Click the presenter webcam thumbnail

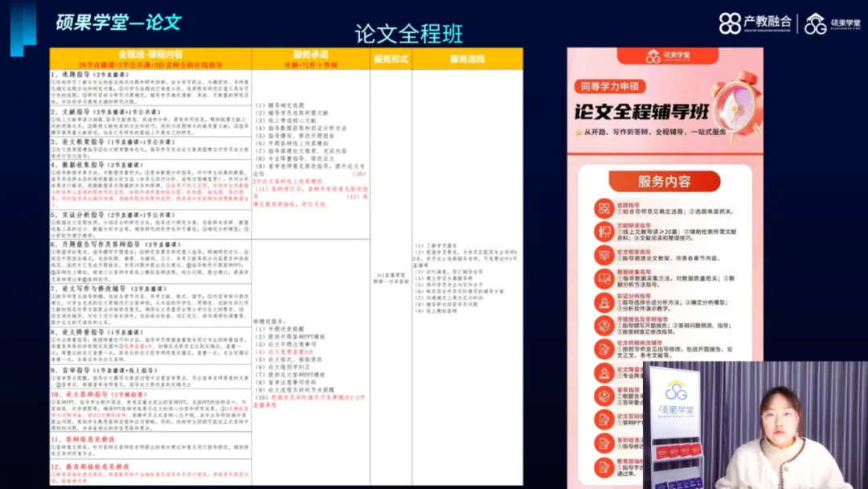755,425
